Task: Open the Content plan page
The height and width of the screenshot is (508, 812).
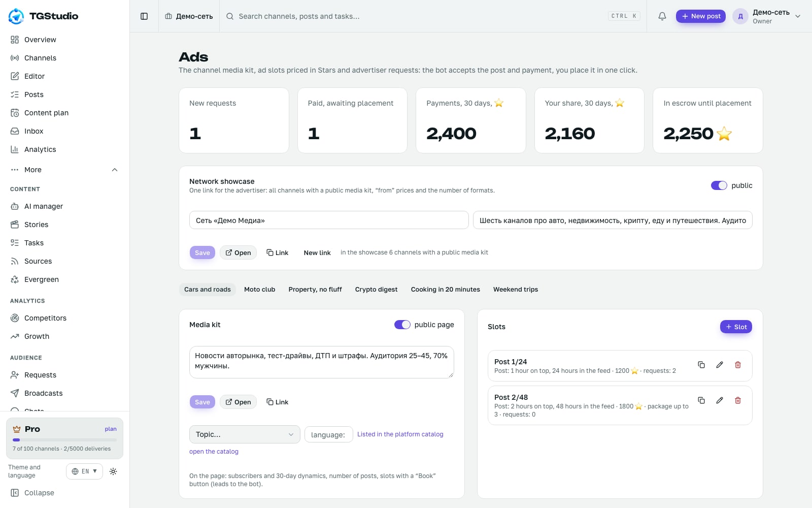Action: pyautogui.click(x=65, y=113)
